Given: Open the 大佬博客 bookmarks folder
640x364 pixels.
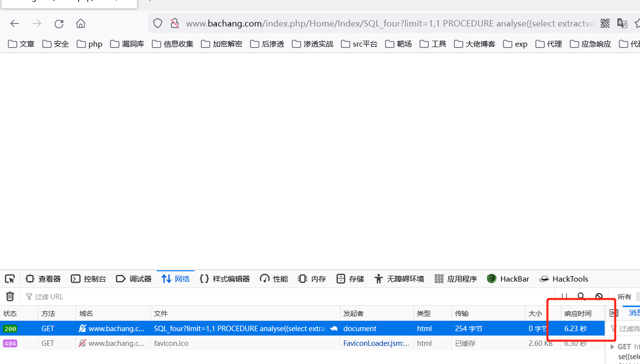Looking at the screenshot, I should pyautogui.click(x=475, y=44).
